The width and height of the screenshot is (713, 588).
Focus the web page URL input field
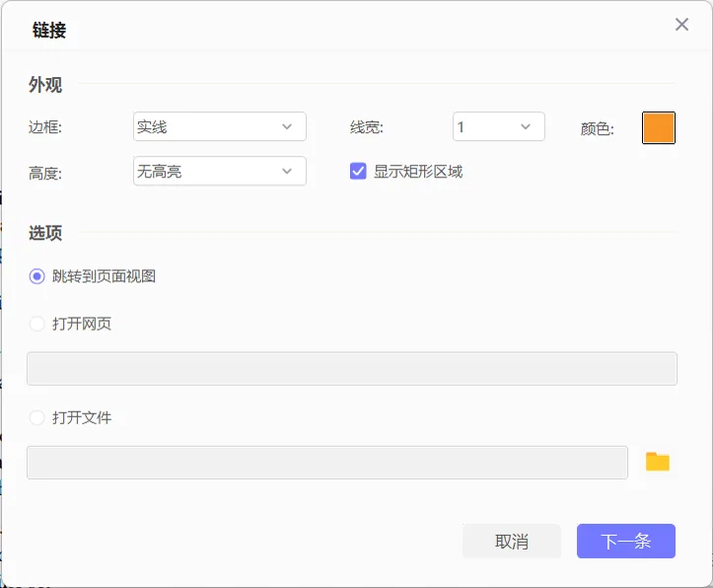pyautogui.click(x=352, y=368)
